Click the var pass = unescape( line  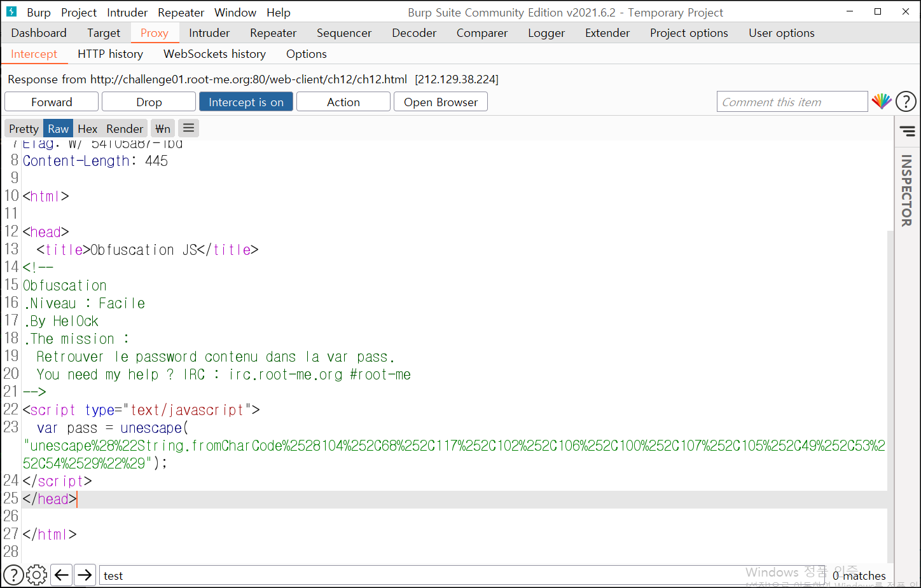point(113,428)
